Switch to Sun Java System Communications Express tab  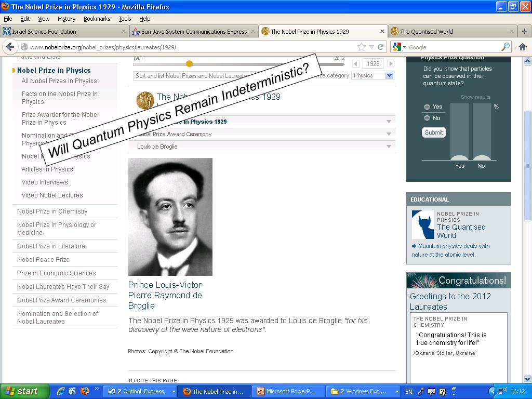[194, 31]
